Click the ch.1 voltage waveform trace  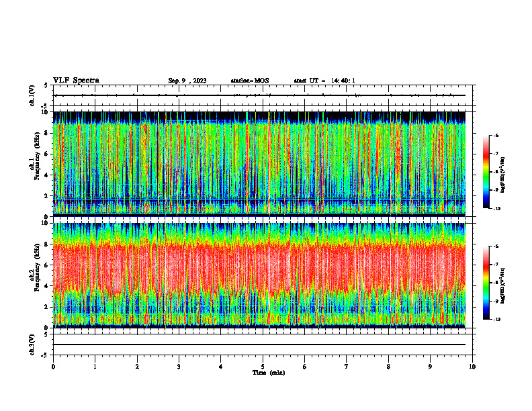click(x=259, y=95)
